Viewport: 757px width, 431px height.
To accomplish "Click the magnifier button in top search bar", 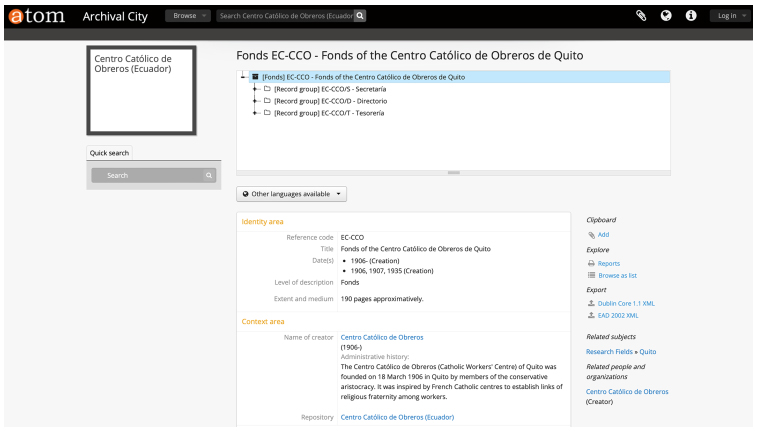I will click(x=360, y=16).
